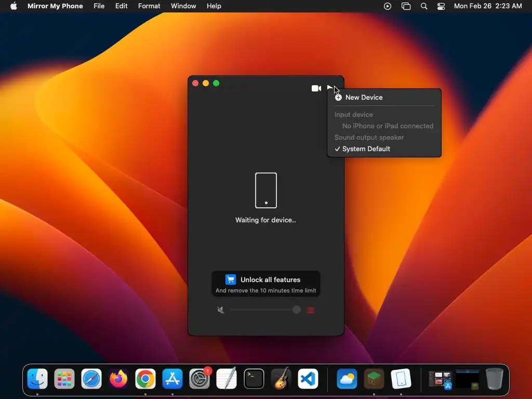Open Spotlight search in menu bar
This screenshot has height=399, width=532.
tap(424, 6)
